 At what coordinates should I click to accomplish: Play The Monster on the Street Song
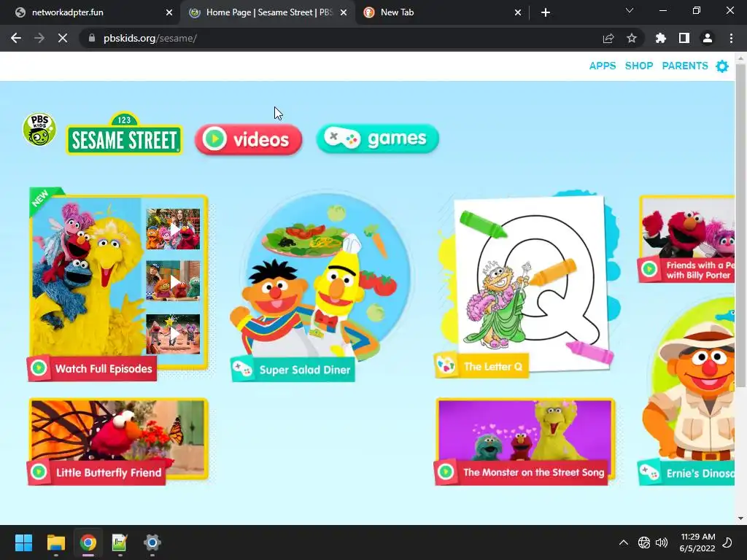[x=525, y=441]
